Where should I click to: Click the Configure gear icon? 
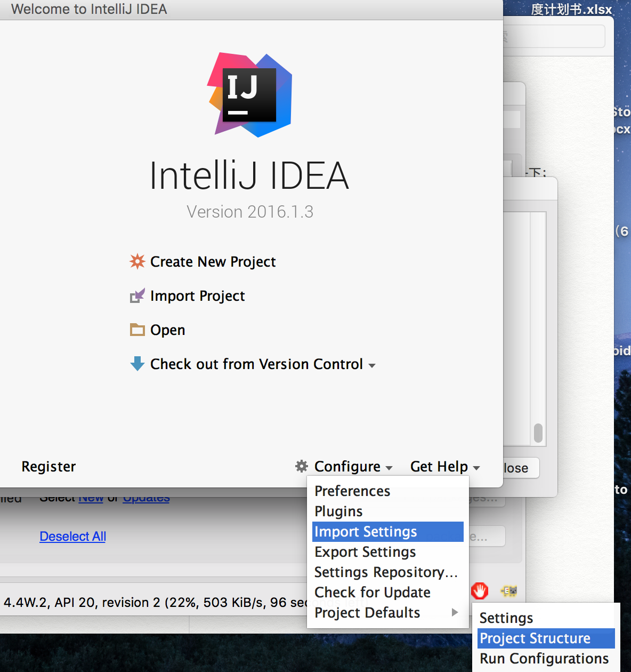click(x=302, y=466)
